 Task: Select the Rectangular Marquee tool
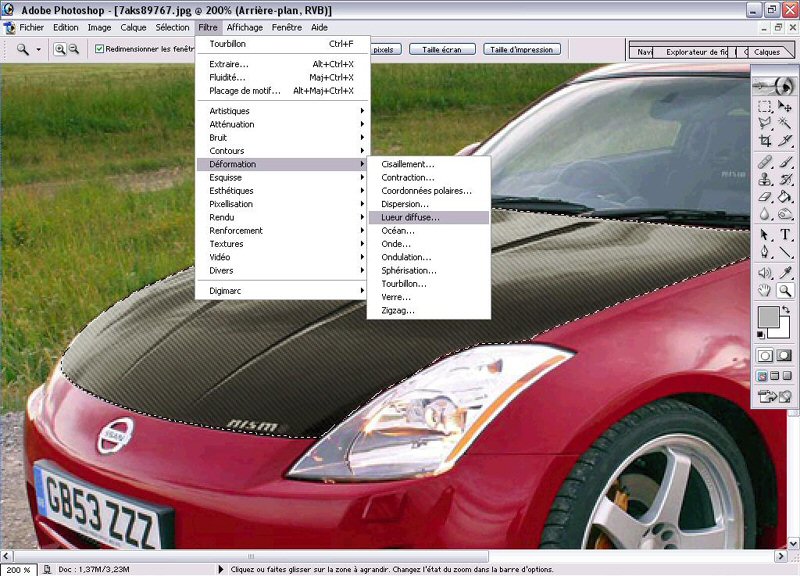pyautogui.click(x=764, y=106)
